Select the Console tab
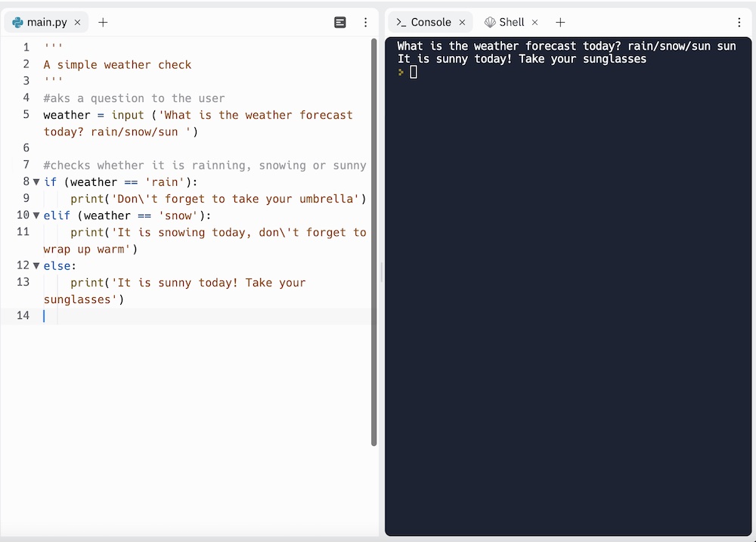The image size is (756, 542). point(430,22)
